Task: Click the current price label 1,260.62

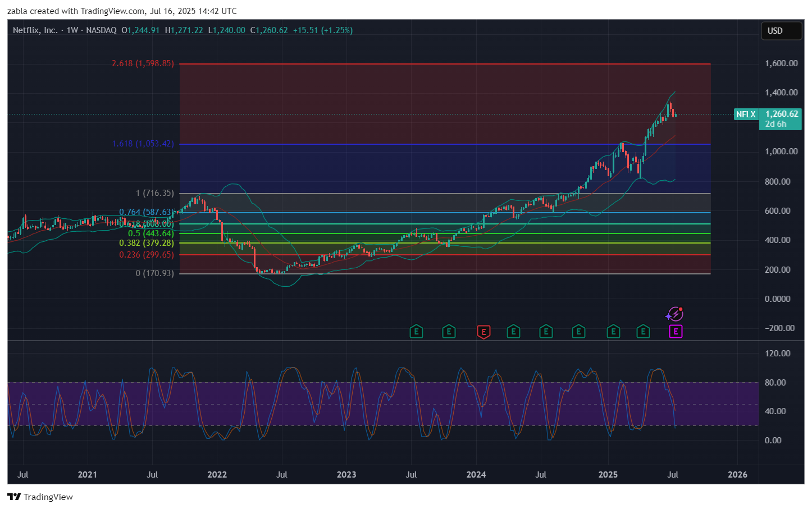Action: coord(781,114)
